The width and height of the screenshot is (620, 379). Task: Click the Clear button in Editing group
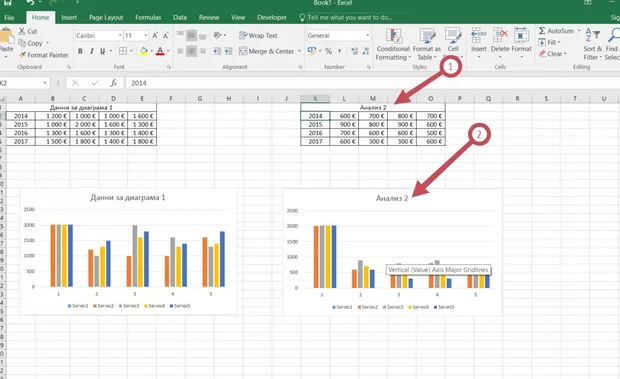[553, 54]
